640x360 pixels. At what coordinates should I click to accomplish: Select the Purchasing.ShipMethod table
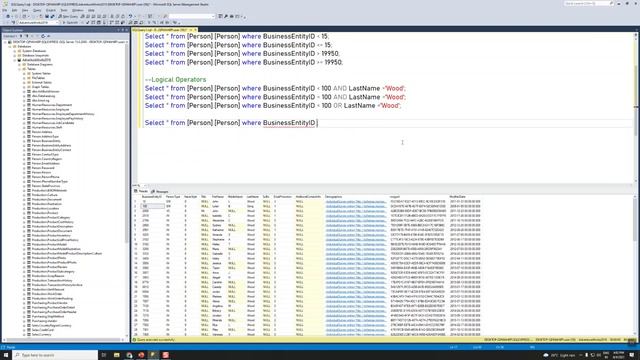point(48,316)
